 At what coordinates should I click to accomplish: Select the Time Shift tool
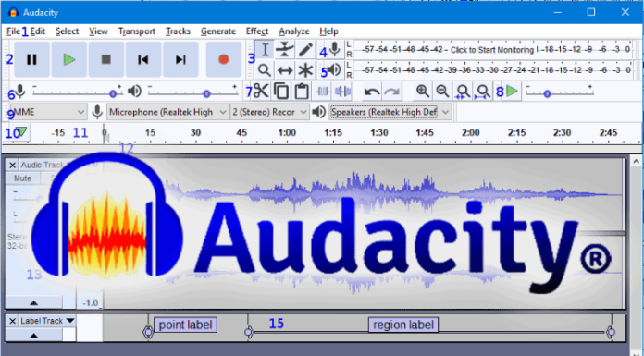point(285,70)
